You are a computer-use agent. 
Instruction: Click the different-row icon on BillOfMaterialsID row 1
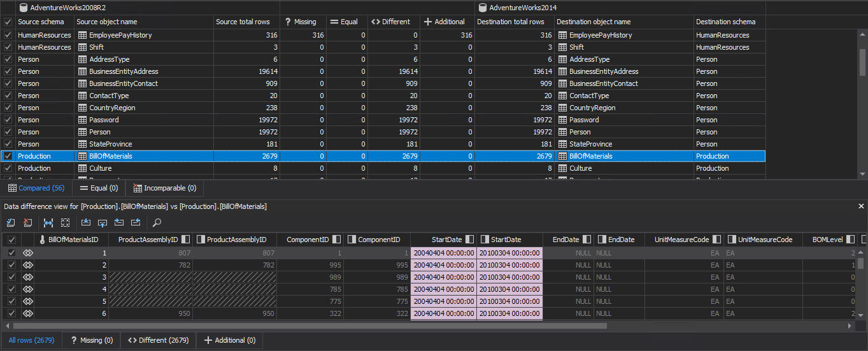[x=28, y=253]
